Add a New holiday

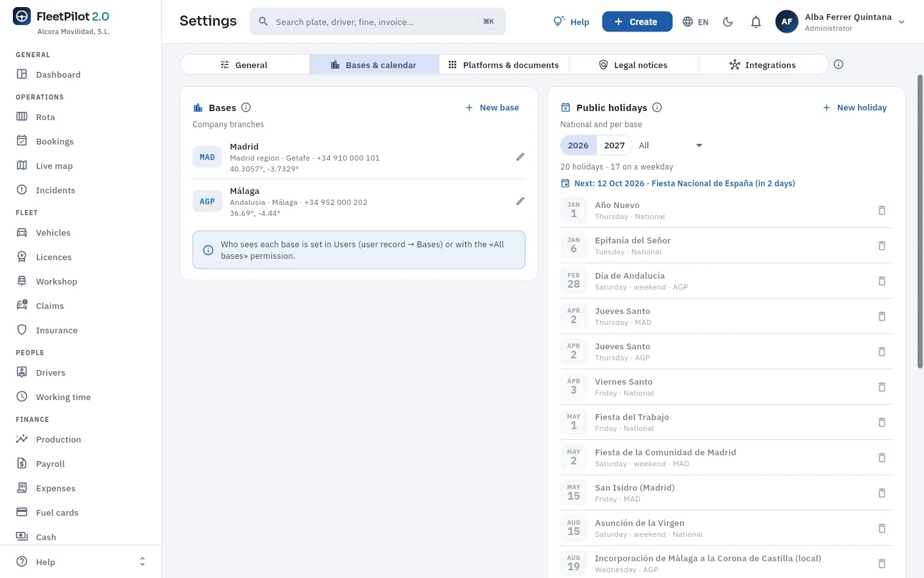855,108
